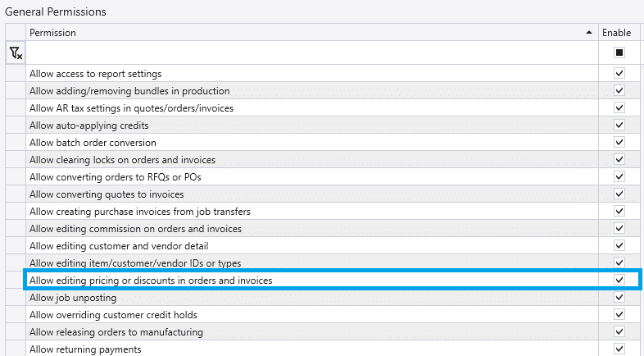644x356 pixels.
Task: Toggle Allow job unposting checkbox
Action: [619, 297]
